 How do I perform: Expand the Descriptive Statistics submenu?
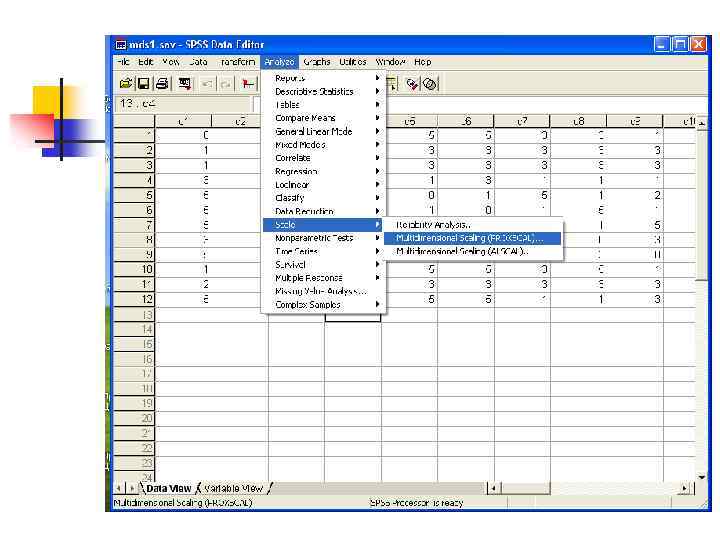point(323,91)
